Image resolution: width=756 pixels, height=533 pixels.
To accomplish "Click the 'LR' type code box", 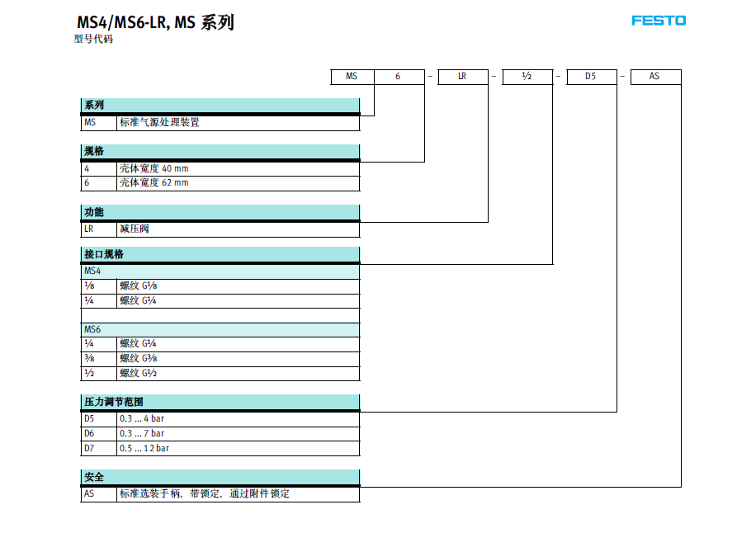I will 462,77.
